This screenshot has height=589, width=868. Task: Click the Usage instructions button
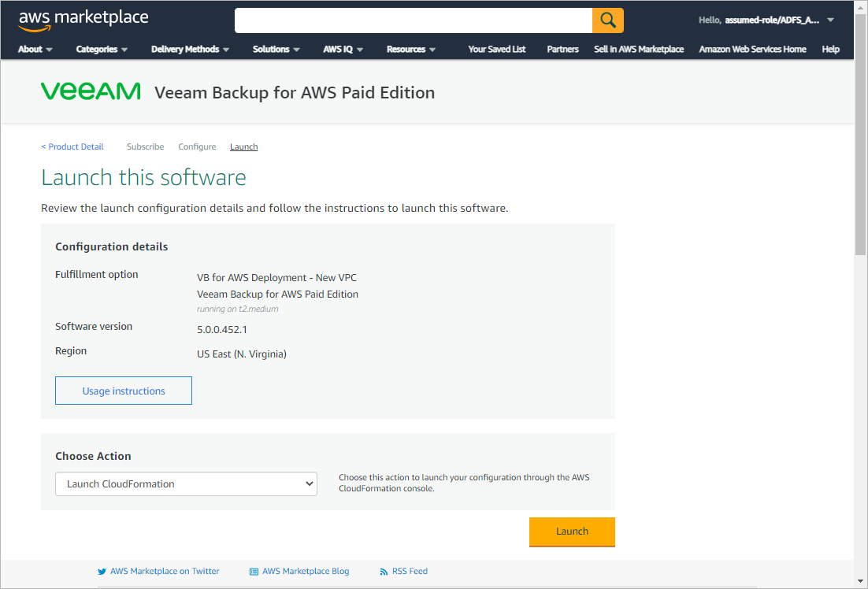[124, 391]
